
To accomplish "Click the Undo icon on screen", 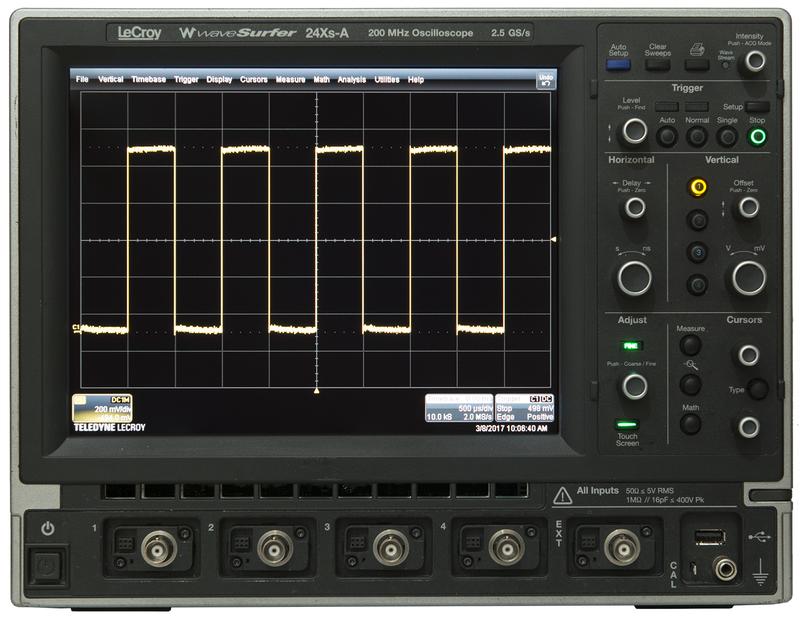I will [x=545, y=79].
